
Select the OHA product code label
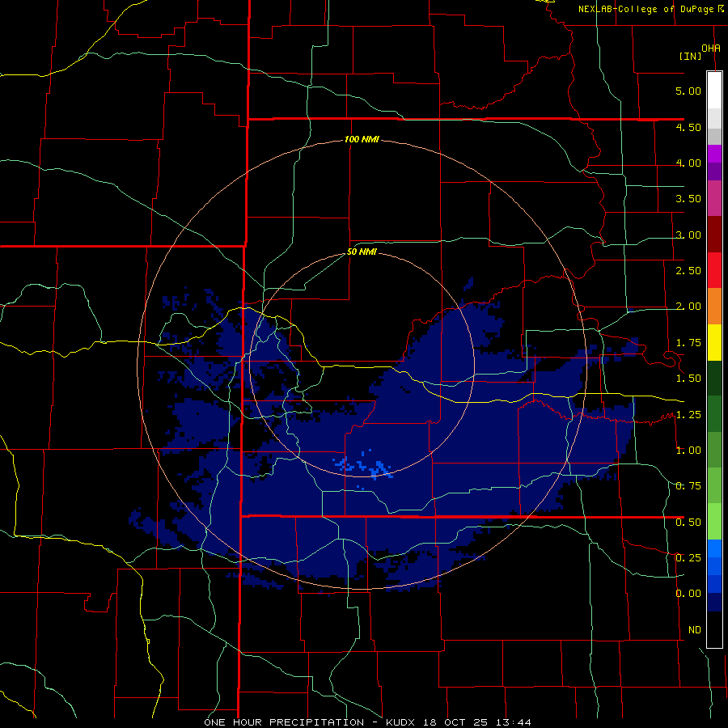(x=711, y=48)
